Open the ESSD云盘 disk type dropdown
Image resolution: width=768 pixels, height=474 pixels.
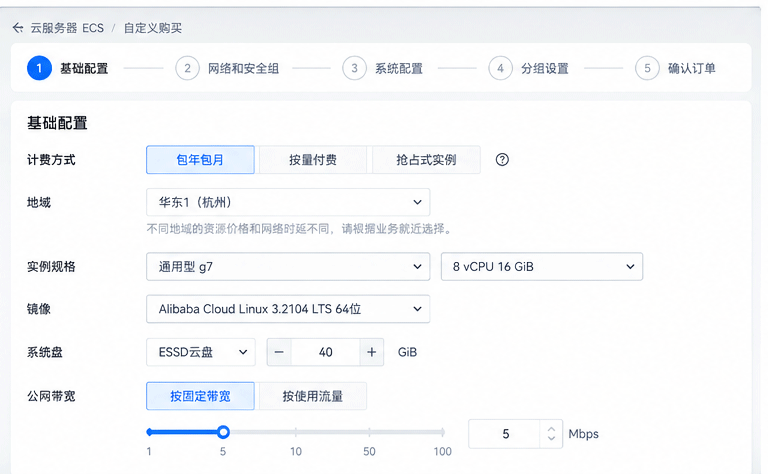click(x=201, y=352)
